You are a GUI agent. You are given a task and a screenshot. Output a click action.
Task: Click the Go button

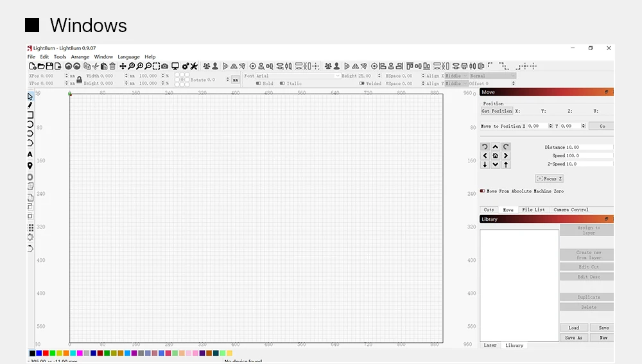[602, 126]
